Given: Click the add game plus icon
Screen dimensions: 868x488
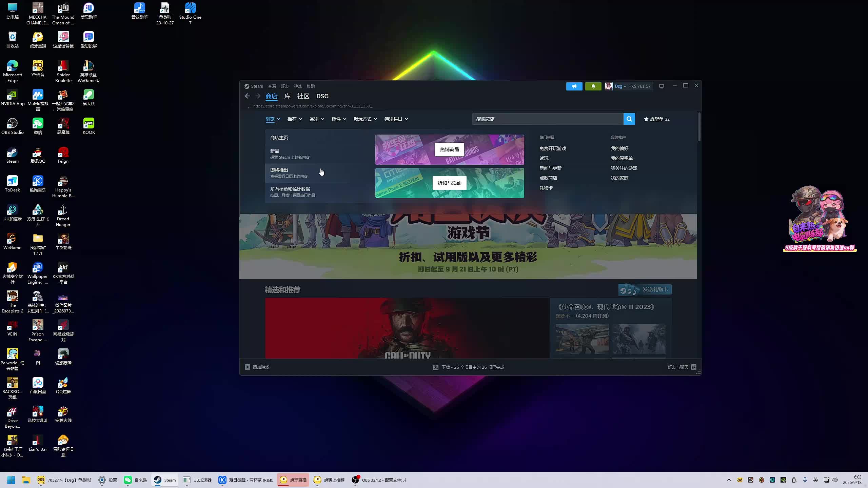Looking at the screenshot, I should pos(248,367).
